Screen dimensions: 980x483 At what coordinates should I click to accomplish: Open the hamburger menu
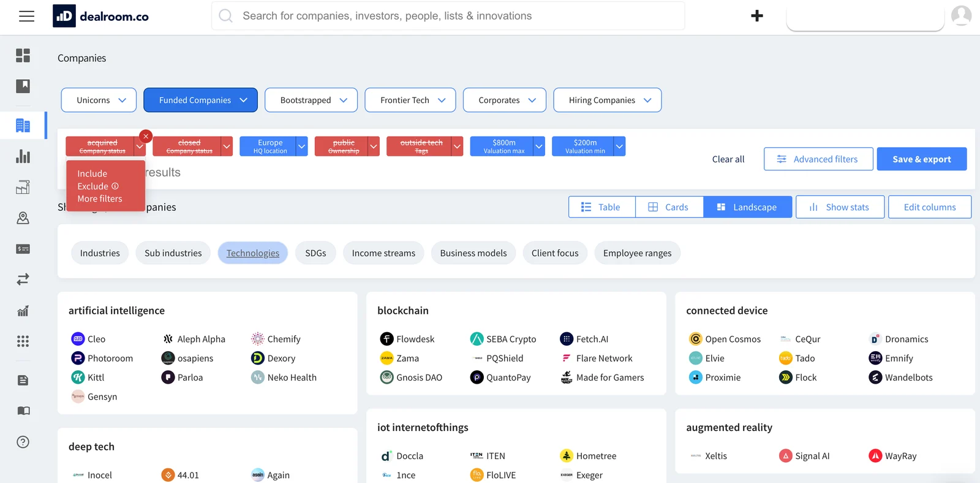pos(26,17)
